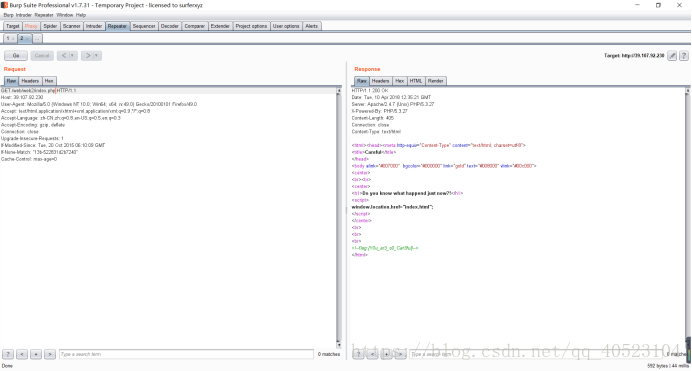Open the Window menu

point(64,15)
